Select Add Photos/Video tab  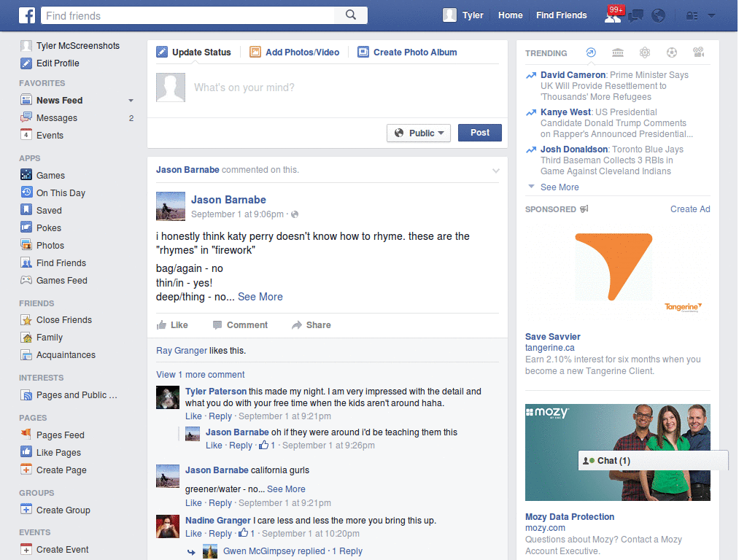(x=295, y=52)
